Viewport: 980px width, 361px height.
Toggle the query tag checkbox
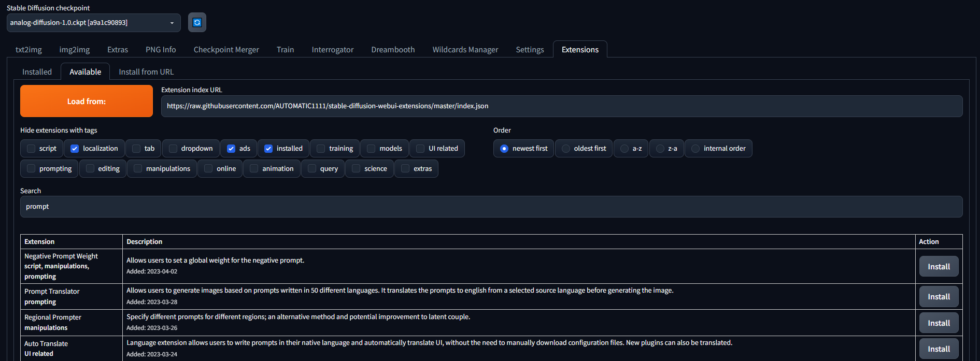tap(312, 169)
